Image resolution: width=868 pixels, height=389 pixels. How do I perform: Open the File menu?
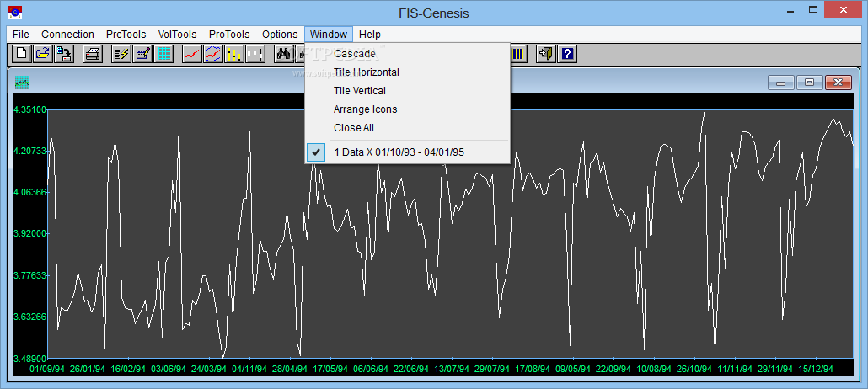point(20,35)
